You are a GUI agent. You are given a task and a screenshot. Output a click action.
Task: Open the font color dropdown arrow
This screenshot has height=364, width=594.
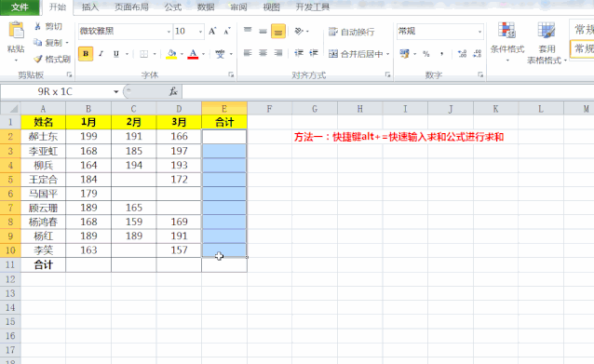tap(203, 54)
